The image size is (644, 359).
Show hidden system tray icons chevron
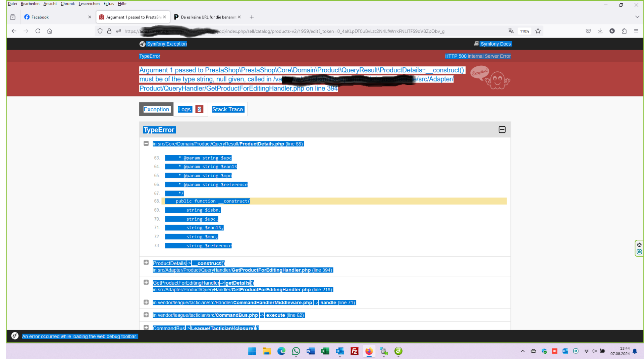523,351
